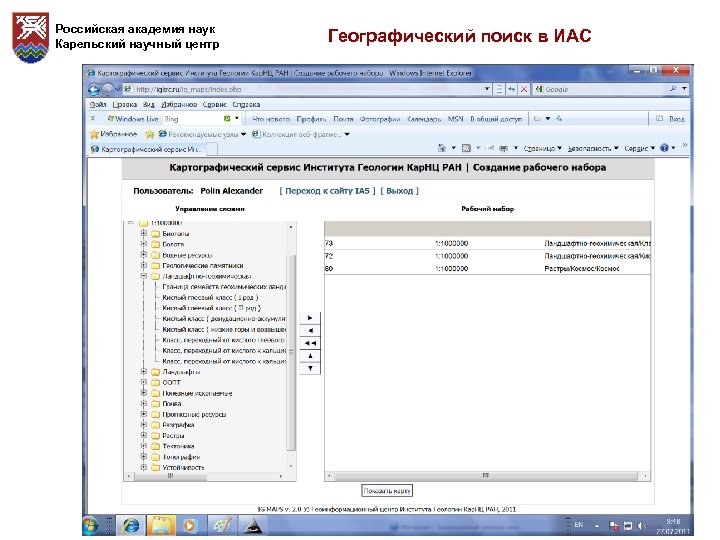Expand the Болота folder

point(144,244)
